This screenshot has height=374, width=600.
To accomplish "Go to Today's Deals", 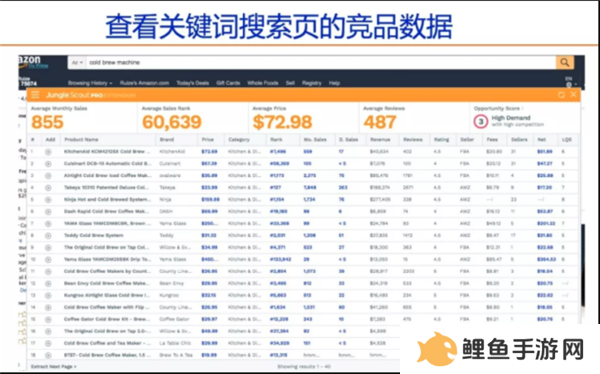I will click(192, 83).
